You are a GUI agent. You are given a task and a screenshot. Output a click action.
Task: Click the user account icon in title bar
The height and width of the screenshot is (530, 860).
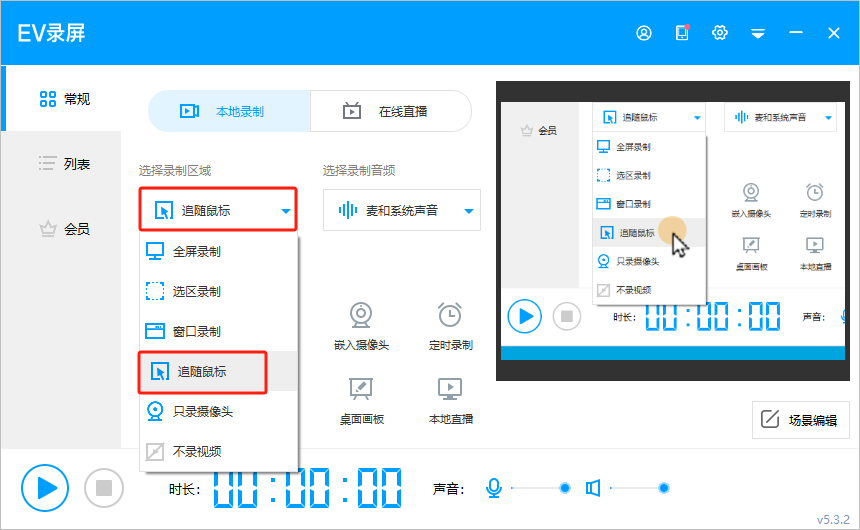coord(644,33)
